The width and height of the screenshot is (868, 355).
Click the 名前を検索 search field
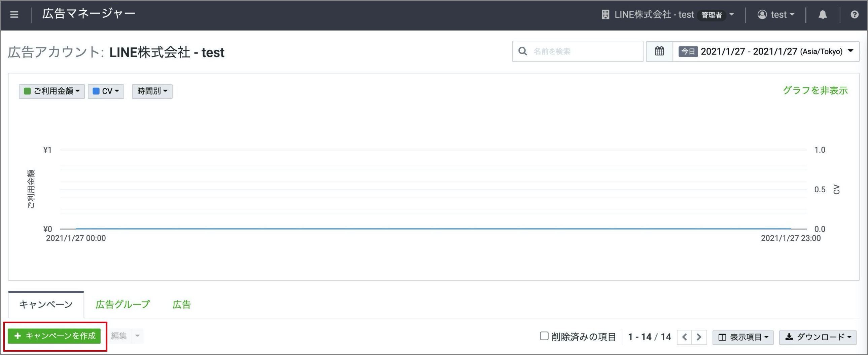578,51
